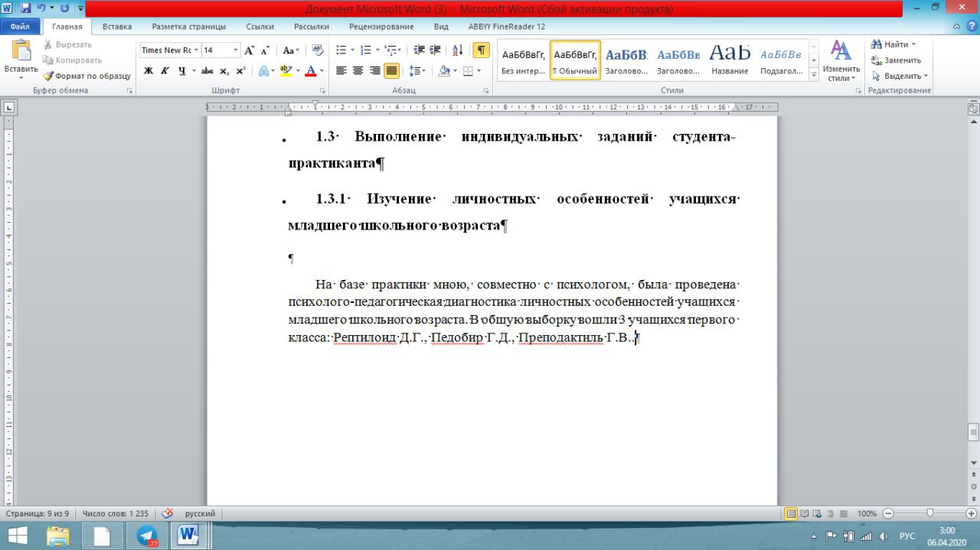The height and width of the screenshot is (550, 980).
Task: Align text left
Action: pos(341,71)
